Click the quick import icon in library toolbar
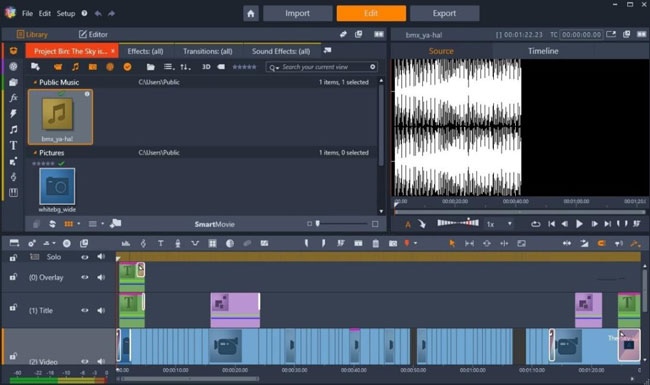 35,67
